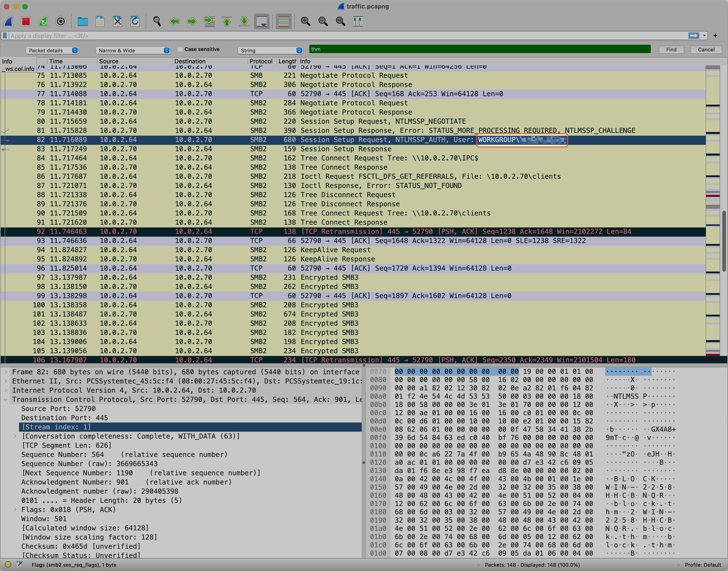This screenshot has height=571, width=728.
Task: Enable the Case sensitive checkbox
Action: pos(180,49)
